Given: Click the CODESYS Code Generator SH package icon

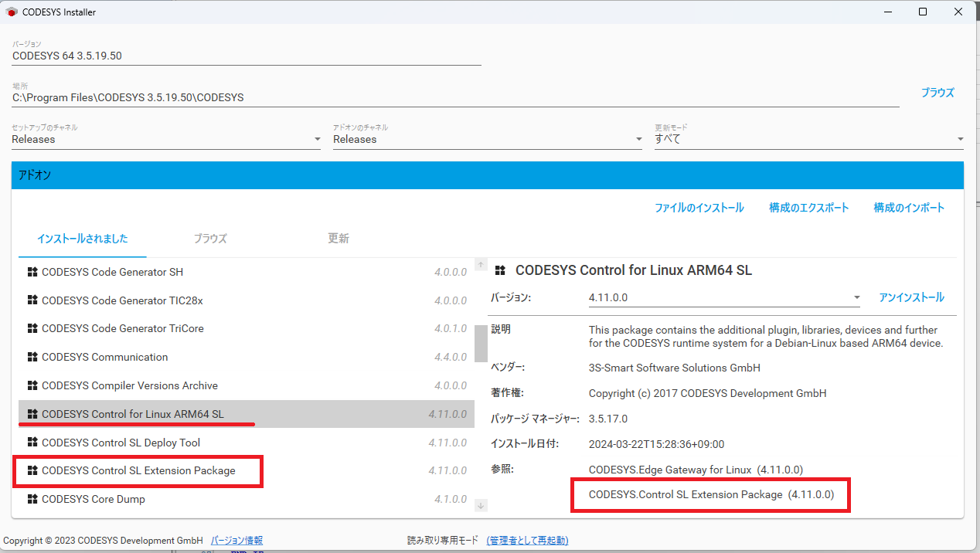Looking at the screenshot, I should [x=31, y=272].
